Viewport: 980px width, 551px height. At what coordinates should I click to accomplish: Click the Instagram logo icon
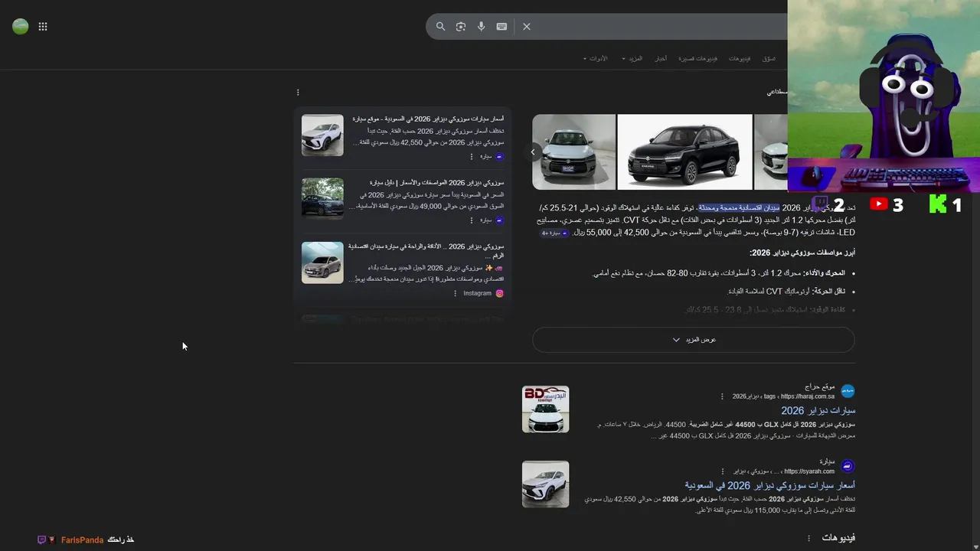pyautogui.click(x=499, y=293)
